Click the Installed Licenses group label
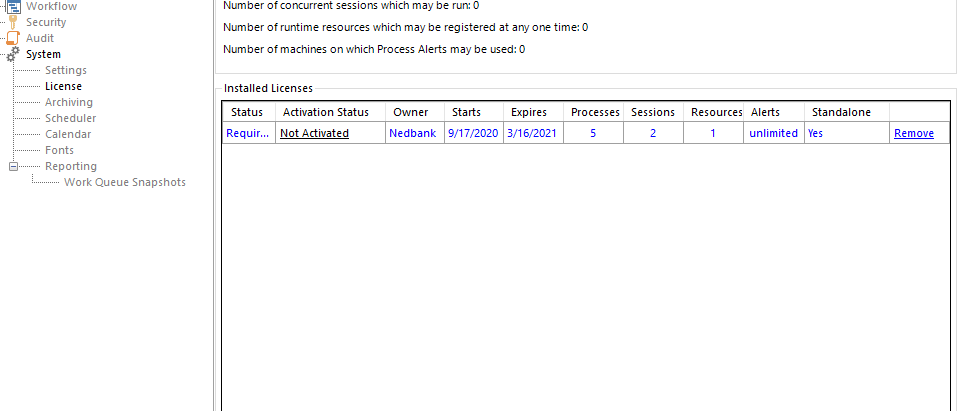Screen dimensions: 959x411 268,89
